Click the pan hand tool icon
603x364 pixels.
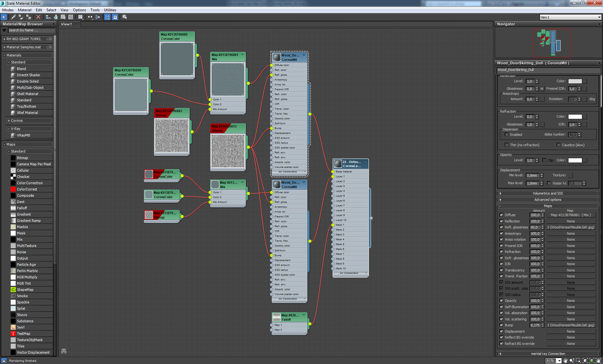click(565, 361)
